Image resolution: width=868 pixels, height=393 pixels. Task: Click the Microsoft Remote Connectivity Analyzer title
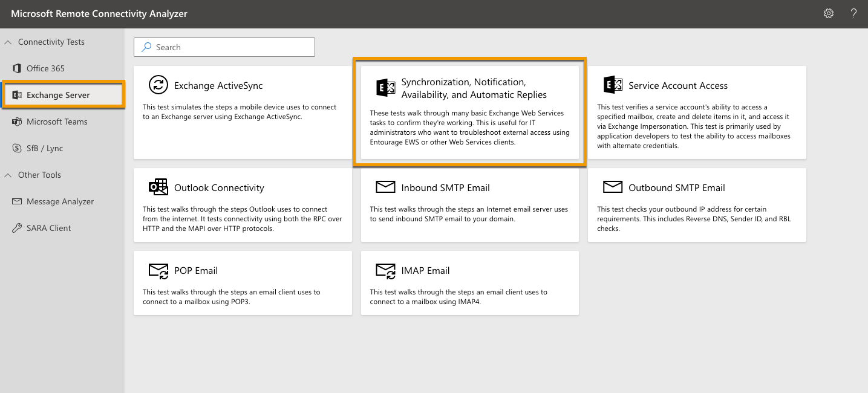click(x=99, y=13)
